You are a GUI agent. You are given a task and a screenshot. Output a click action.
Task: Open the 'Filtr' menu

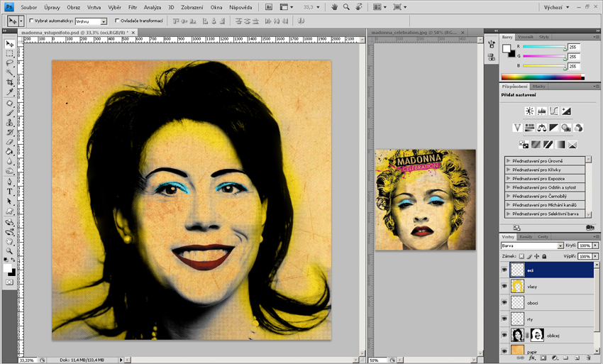[x=132, y=7]
